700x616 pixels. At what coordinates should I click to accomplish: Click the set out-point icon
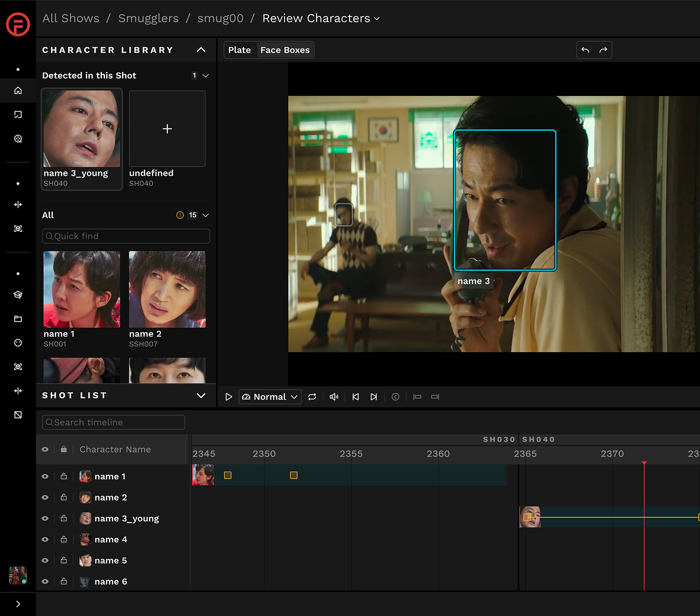(x=435, y=397)
